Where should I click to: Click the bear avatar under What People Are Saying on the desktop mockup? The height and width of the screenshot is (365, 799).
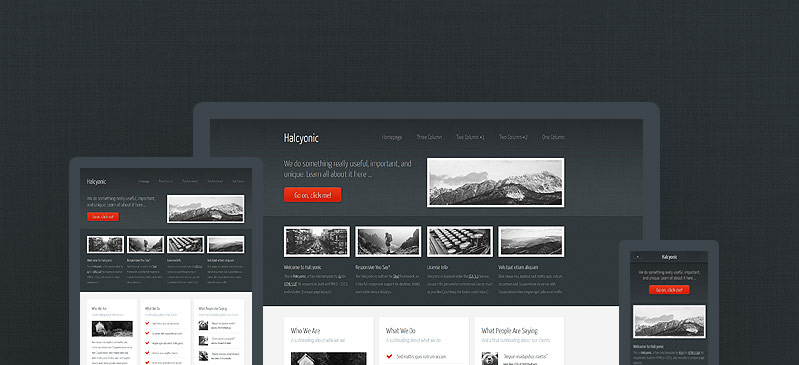point(490,358)
